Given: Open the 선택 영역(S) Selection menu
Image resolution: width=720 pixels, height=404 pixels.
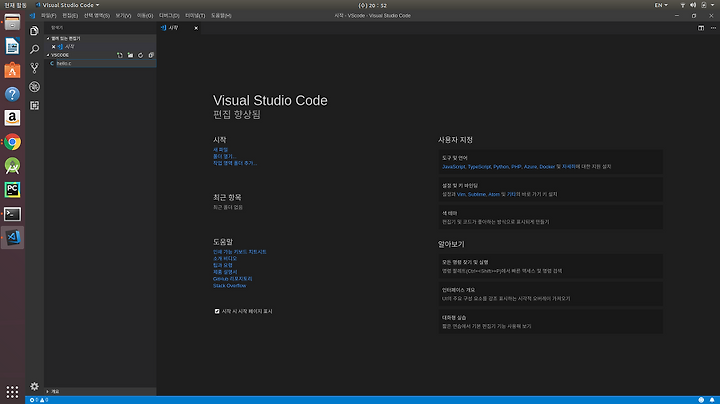Looking at the screenshot, I should tap(96, 16).
